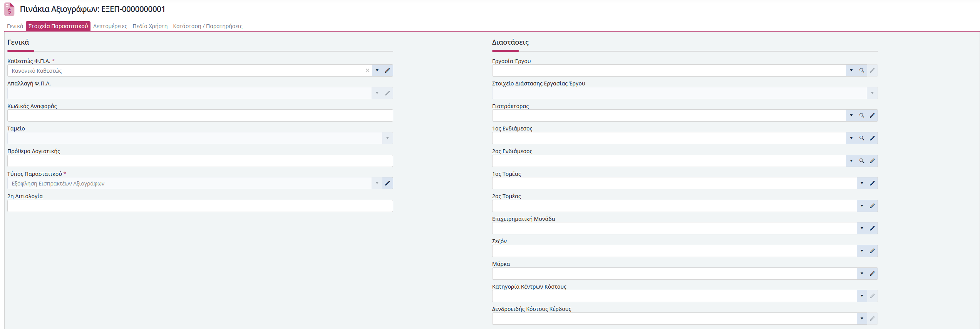Expand the 2ος Ενδιάμεσος dropdown

[851, 161]
